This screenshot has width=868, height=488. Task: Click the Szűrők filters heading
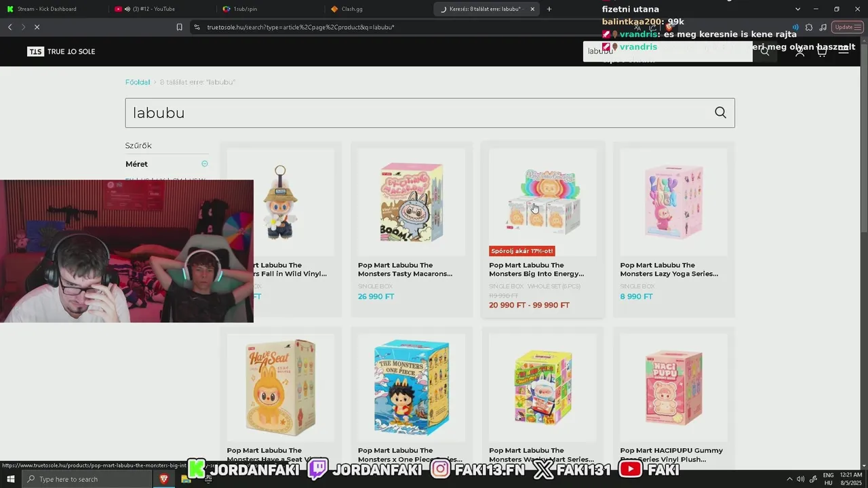138,146
